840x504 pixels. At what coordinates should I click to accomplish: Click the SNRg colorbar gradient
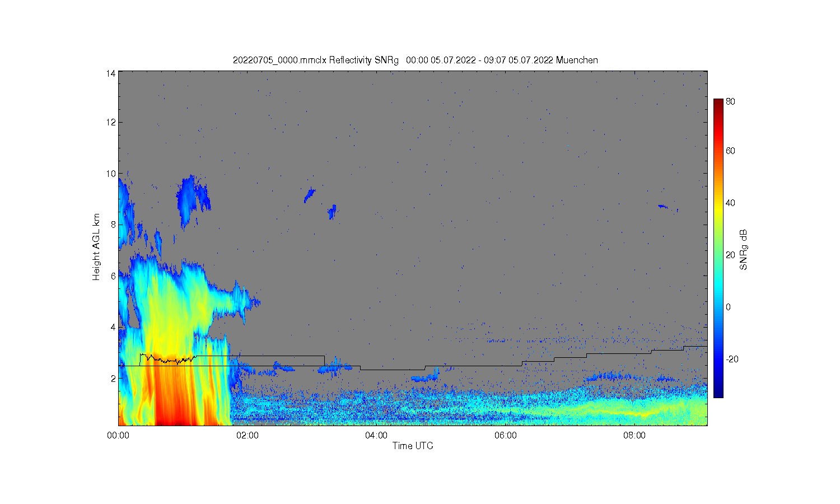(718, 248)
